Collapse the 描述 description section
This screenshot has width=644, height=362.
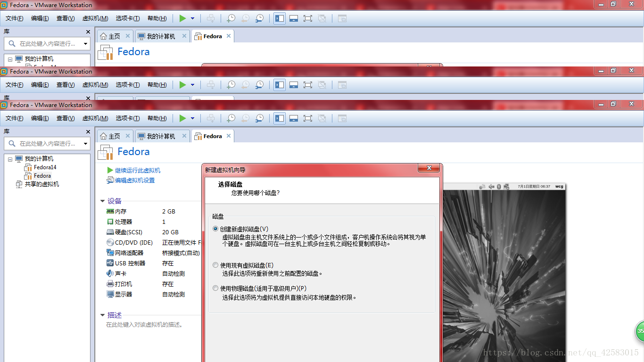pyautogui.click(x=102, y=315)
